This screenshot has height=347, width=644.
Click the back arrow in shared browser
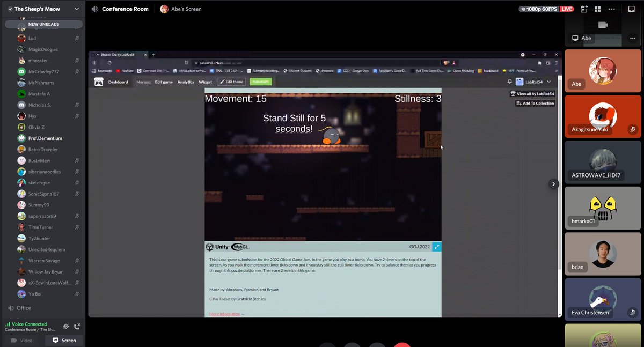[x=94, y=63]
